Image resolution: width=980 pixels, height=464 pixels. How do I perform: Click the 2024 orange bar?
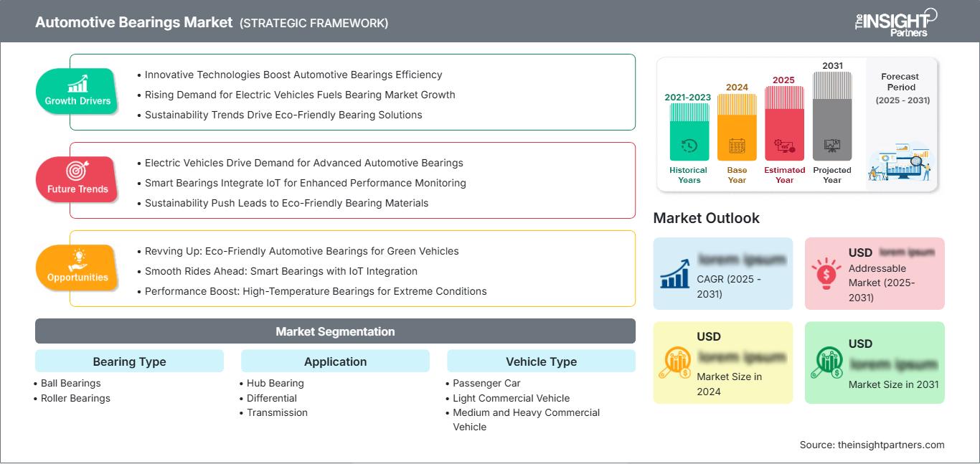(x=737, y=127)
